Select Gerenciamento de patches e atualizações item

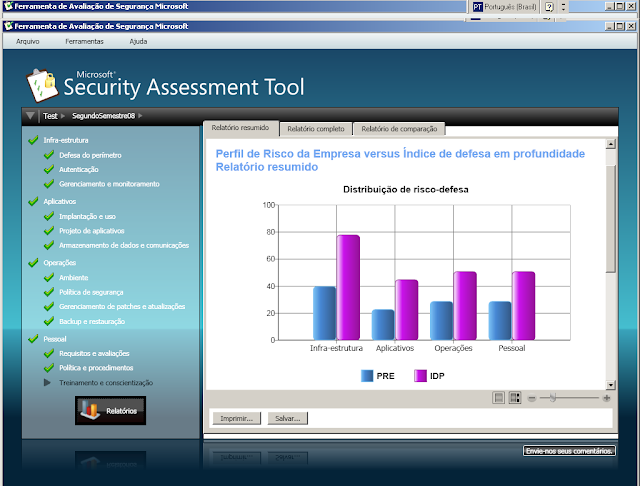[122, 306]
